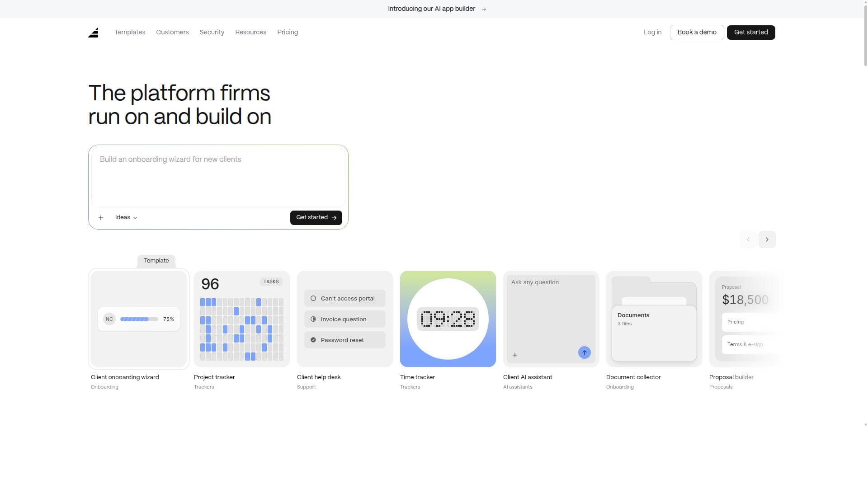Expand the Ideas dropdown
This screenshot has height=488, width=868.
(126, 217)
